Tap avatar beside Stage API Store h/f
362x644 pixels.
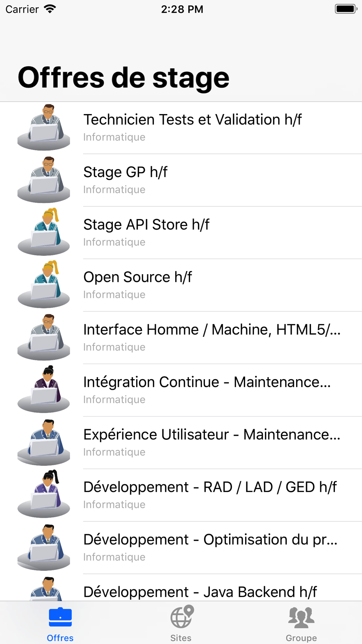click(44, 232)
